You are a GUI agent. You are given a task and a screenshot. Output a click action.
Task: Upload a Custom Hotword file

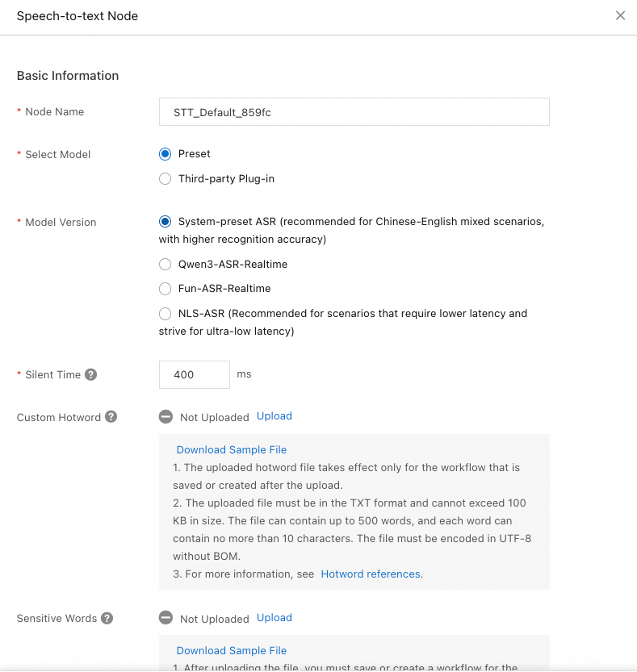(274, 416)
